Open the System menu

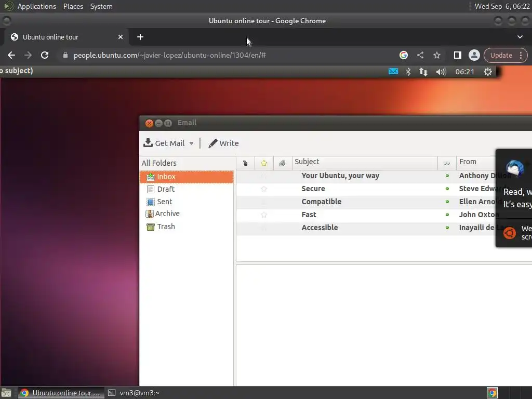(x=101, y=6)
